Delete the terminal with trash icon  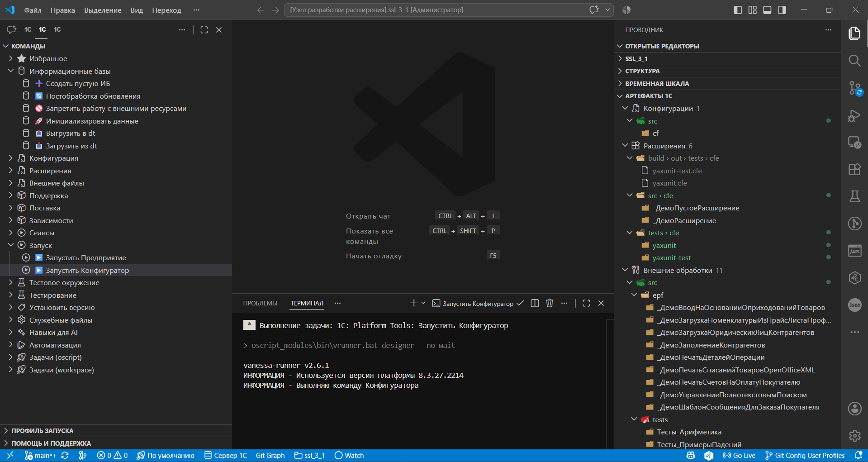click(549, 303)
